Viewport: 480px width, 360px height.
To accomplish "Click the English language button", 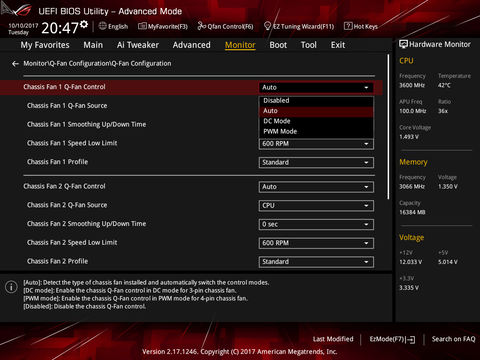I will click(118, 26).
